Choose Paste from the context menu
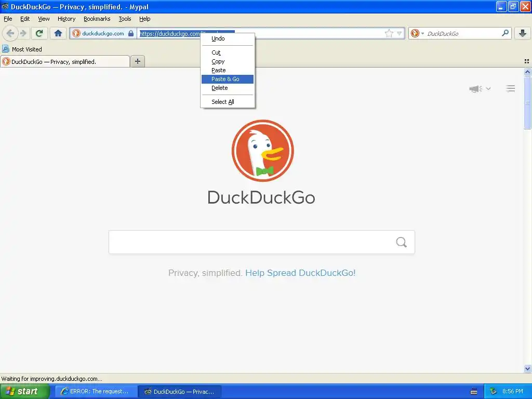 [228, 70]
